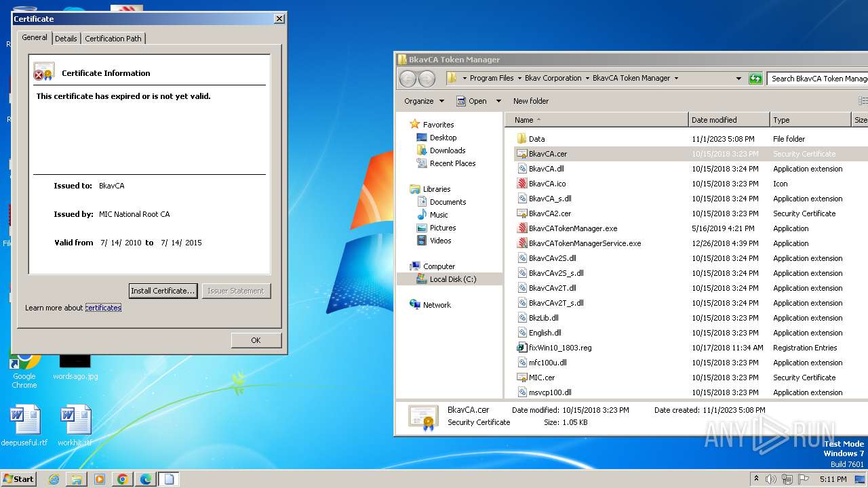868x488 pixels.
Task: Click OK in Certificate dialog
Action: [256, 340]
